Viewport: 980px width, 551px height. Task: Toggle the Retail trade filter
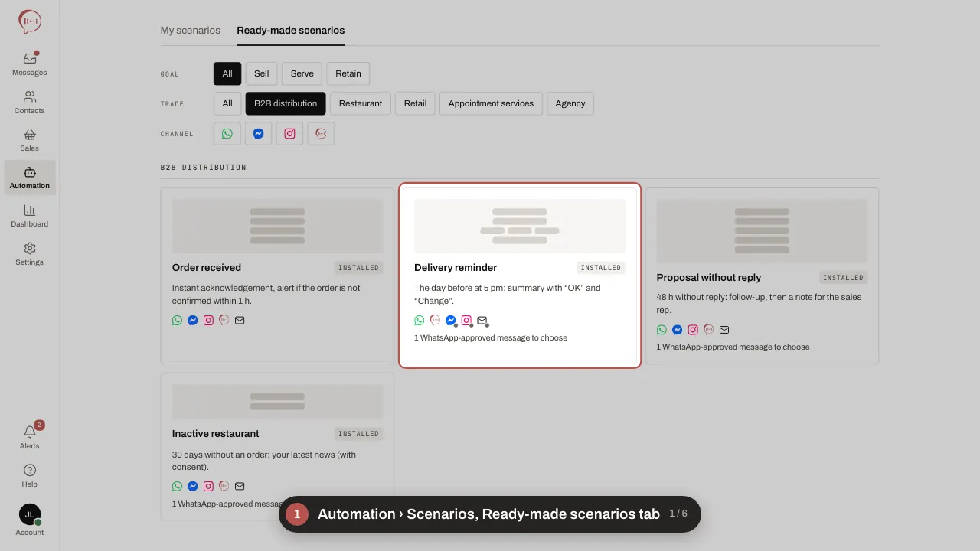point(416,103)
